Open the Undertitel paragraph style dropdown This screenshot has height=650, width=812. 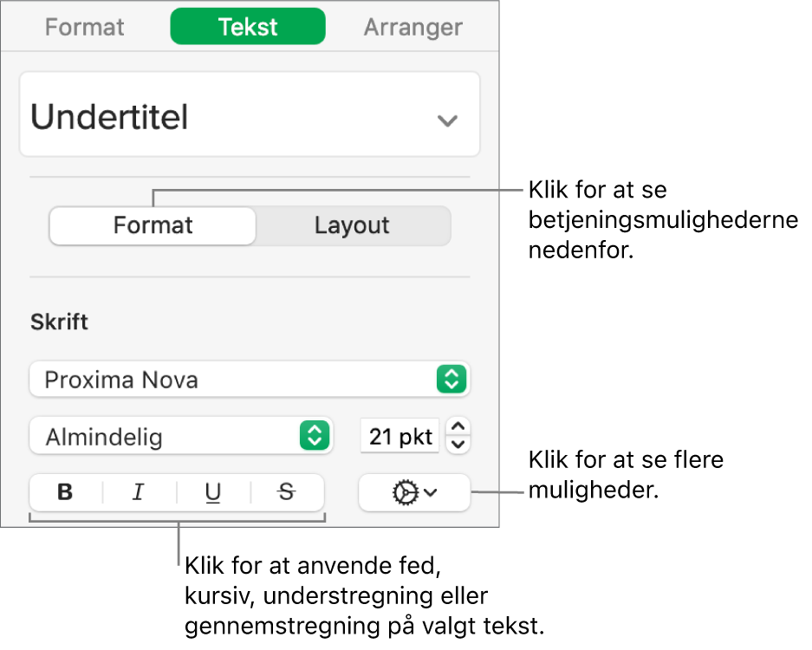(x=250, y=114)
